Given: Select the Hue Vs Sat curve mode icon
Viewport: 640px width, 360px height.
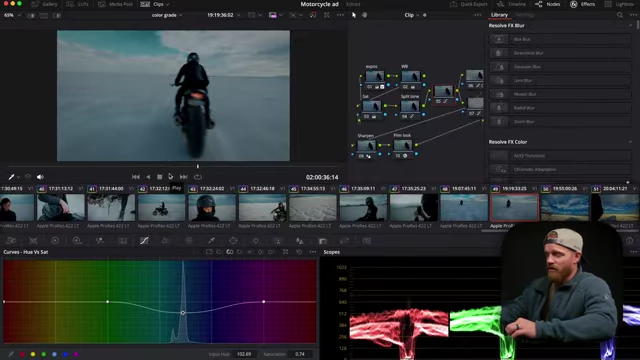Looking at the screenshot, I should point(230,252).
